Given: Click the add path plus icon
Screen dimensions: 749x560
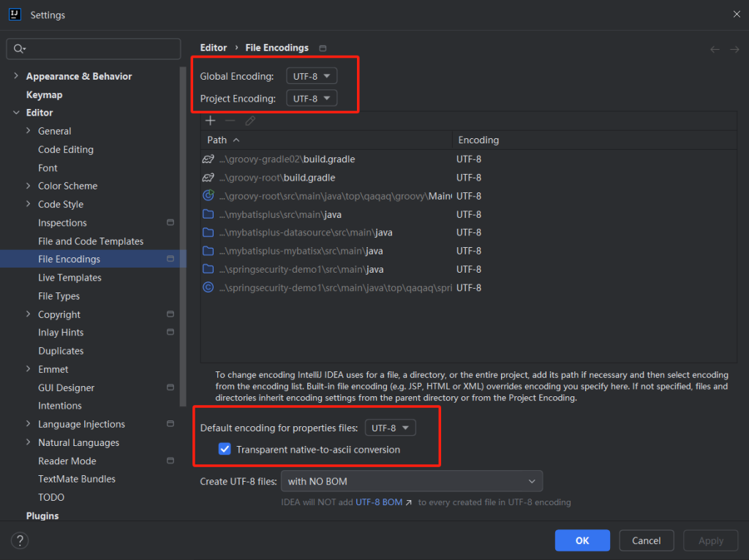Looking at the screenshot, I should click(x=210, y=121).
